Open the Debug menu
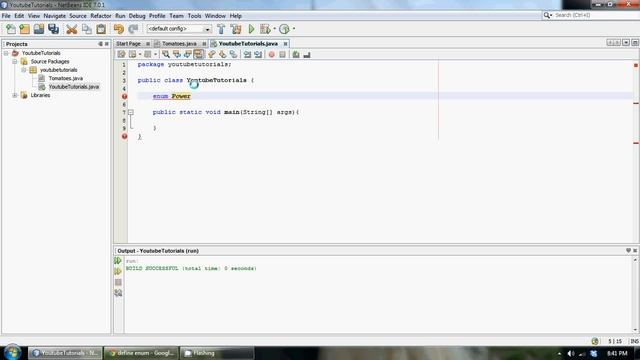Screen dimensions: 640x360 pyautogui.click(x=137, y=16)
